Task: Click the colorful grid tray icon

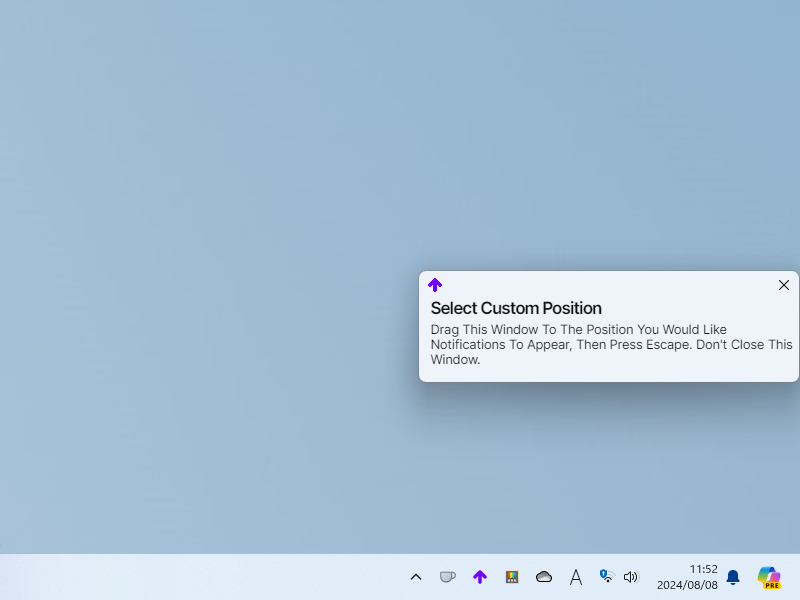Action: click(512, 577)
